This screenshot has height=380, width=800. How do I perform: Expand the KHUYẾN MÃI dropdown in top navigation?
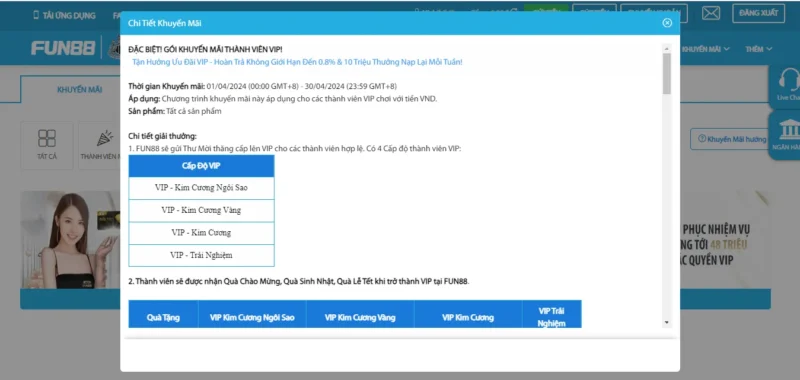pos(706,49)
